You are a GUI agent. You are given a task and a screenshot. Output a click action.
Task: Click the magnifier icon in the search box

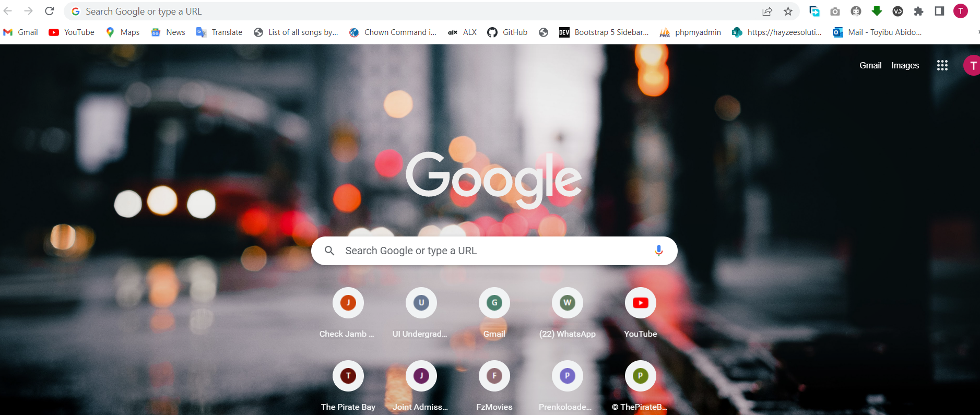[329, 251]
